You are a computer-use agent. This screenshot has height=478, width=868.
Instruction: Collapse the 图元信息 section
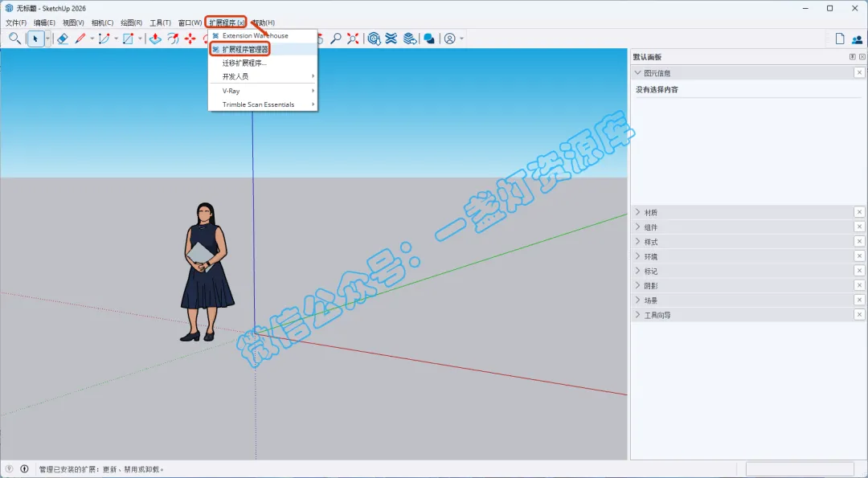pos(637,73)
